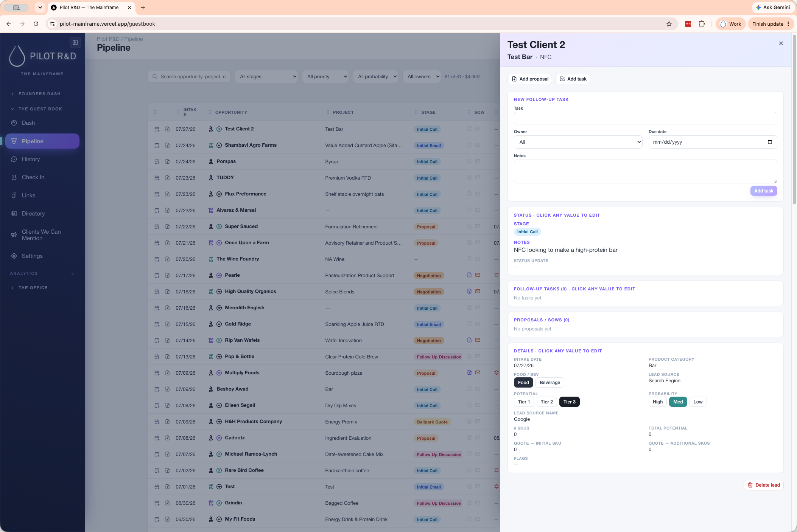The height and width of the screenshot is (532, 797).
Task: Open the Work profile button
Action: pyautogui.click(x=730, y=24)
